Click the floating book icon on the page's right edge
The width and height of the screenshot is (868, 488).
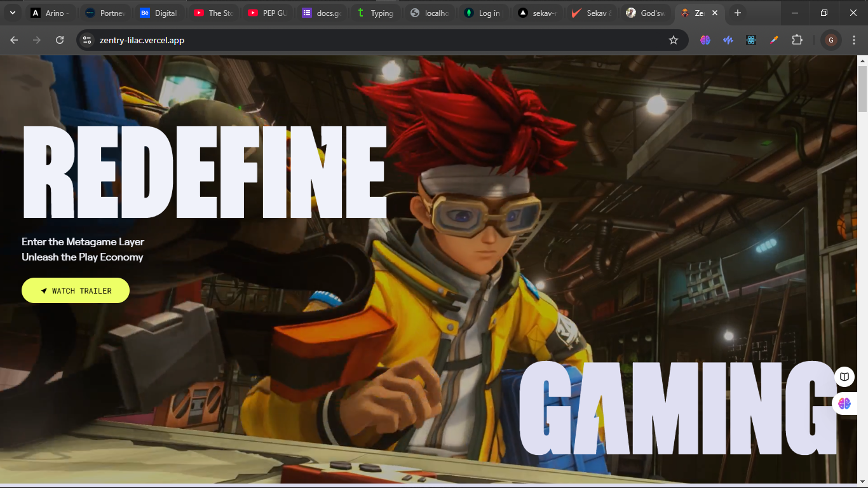tap(844, 377)
